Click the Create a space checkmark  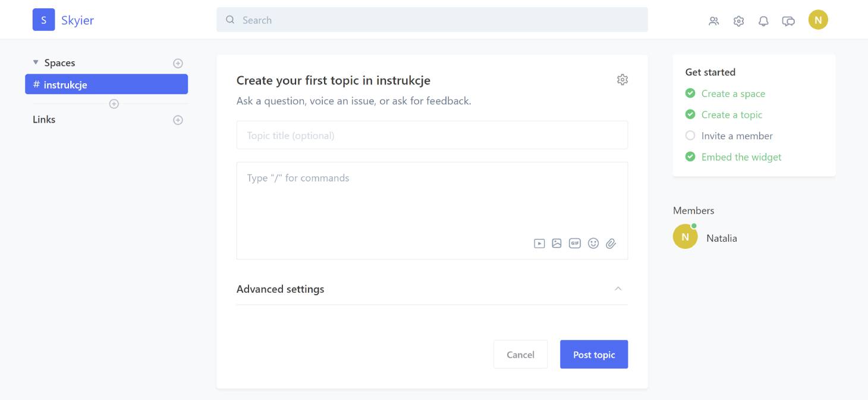click(690, 93)
